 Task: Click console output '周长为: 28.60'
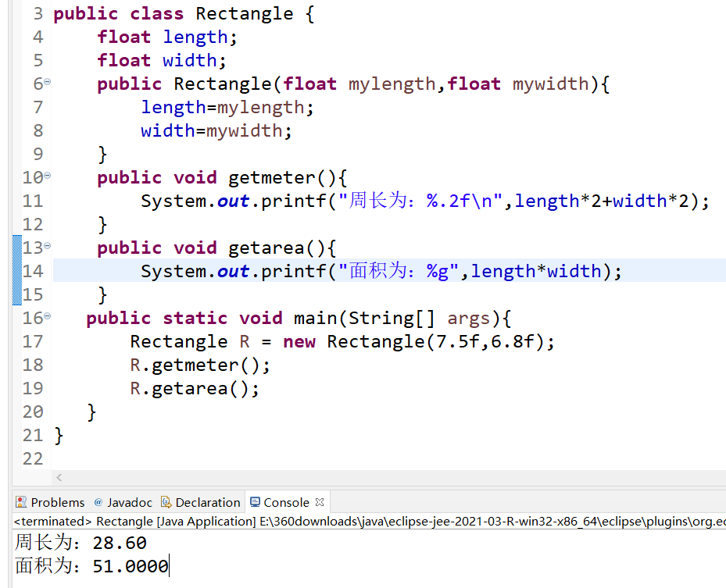point(80,543)
